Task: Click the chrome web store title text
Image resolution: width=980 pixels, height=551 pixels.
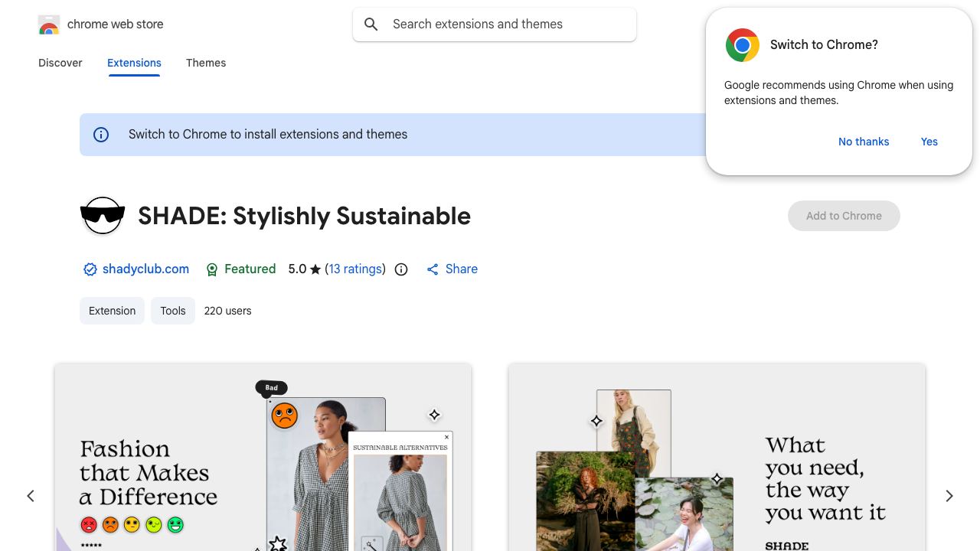Action: click(x=116, y=24)
